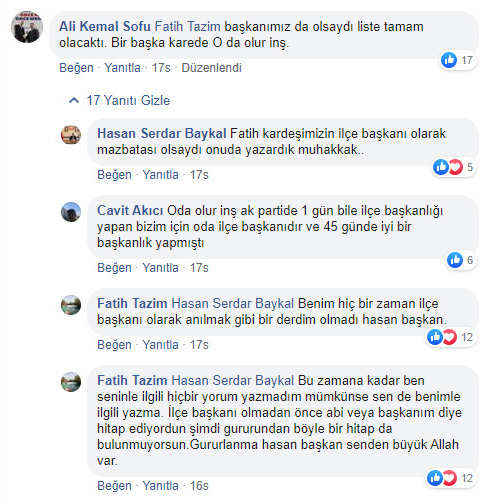
Task: Open tagged Fatih Tazim link in top comment
Action: click(188, 26)
